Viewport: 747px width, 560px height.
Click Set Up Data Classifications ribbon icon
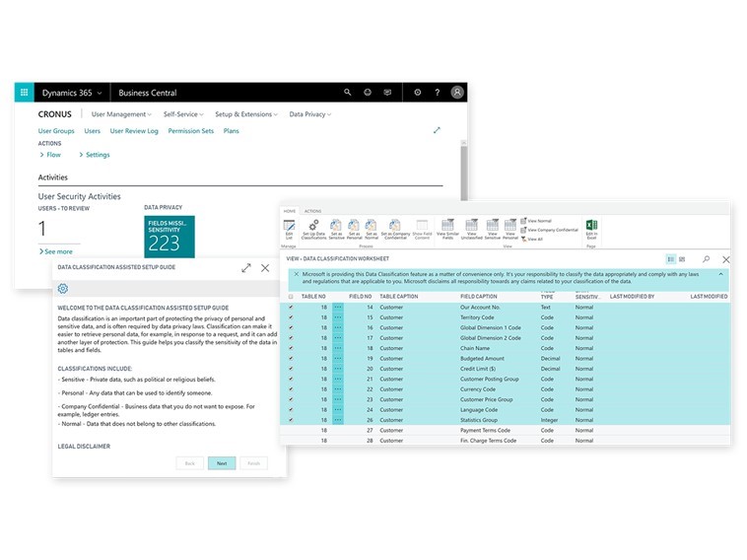(x=313, y=229)
